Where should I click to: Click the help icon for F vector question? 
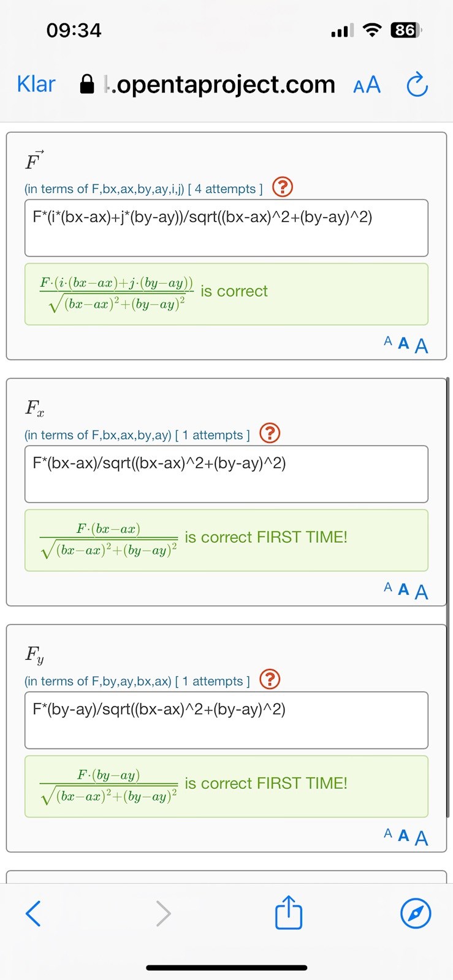click(x=282, y=187)
